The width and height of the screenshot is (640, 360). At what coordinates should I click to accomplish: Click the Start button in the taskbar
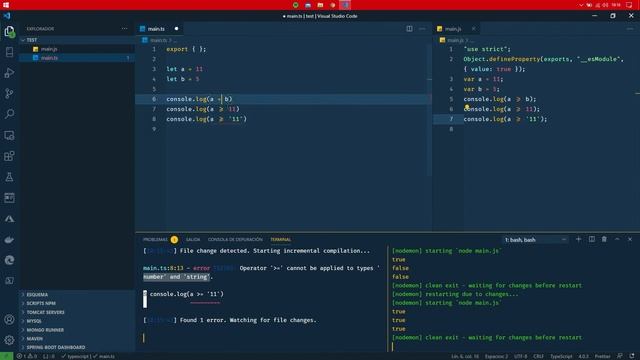[6, 5]
